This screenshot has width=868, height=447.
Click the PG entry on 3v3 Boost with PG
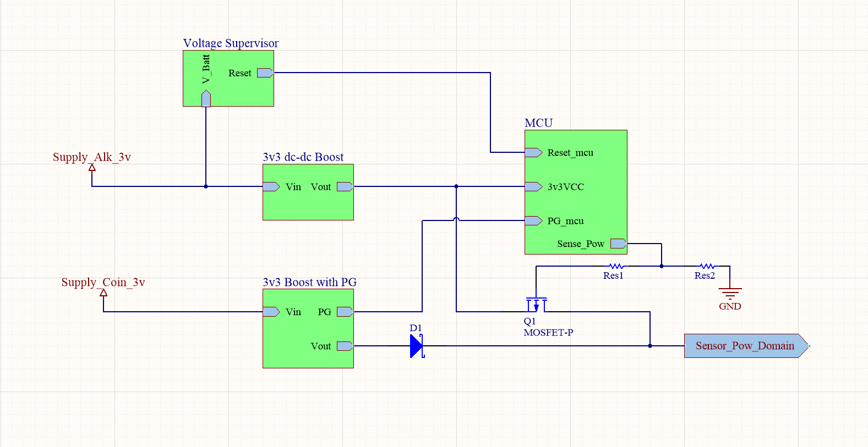click(x=345, y=312)
